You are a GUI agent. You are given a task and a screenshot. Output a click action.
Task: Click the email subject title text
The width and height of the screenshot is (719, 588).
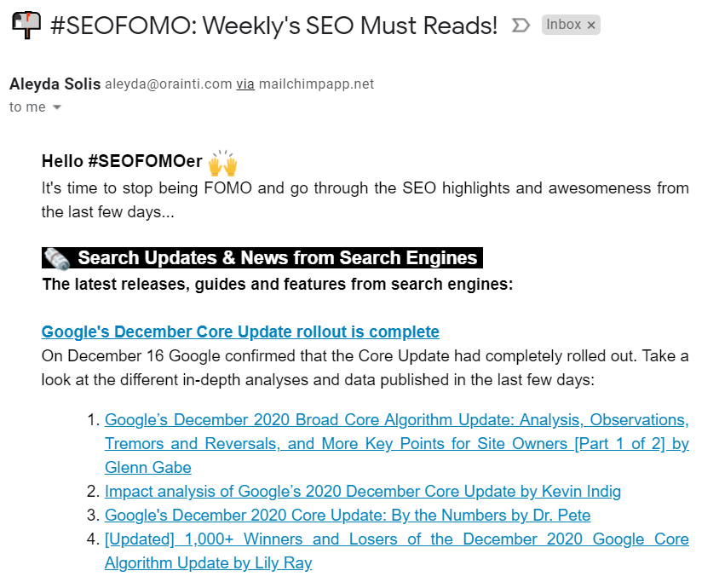[x=273, y=26]
